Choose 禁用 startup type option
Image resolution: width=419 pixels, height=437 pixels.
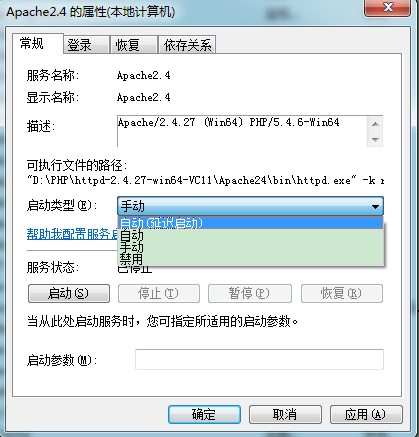(251, 259)
